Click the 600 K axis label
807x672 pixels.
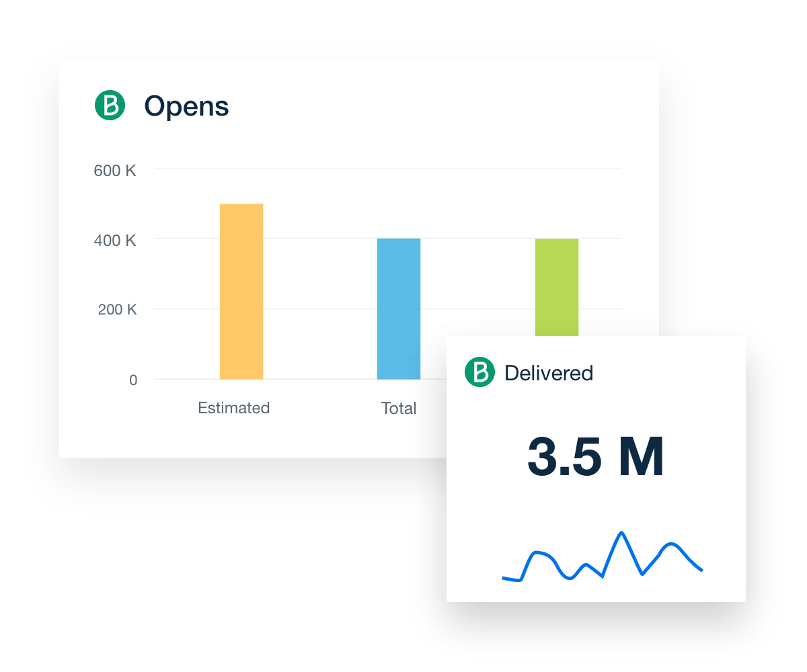coord(115,171)
